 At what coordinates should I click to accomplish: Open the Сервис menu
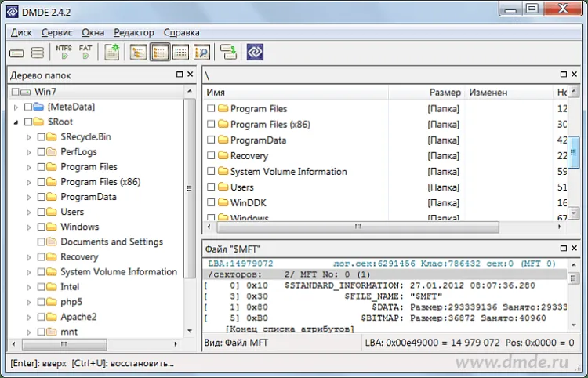pyautogui.click(x=56, y=32)
